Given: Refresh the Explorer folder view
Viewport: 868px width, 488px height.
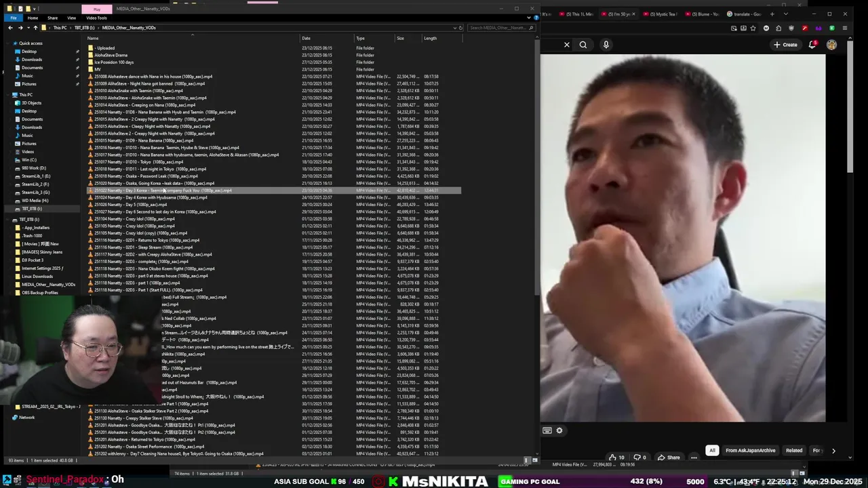Looking at the screenshot, I should 460,28.
